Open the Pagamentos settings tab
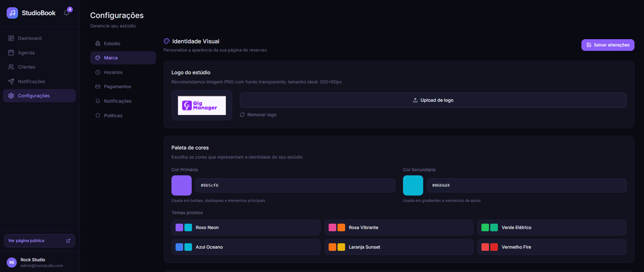Viewport: 644px width, 272px height. [117, 87]
